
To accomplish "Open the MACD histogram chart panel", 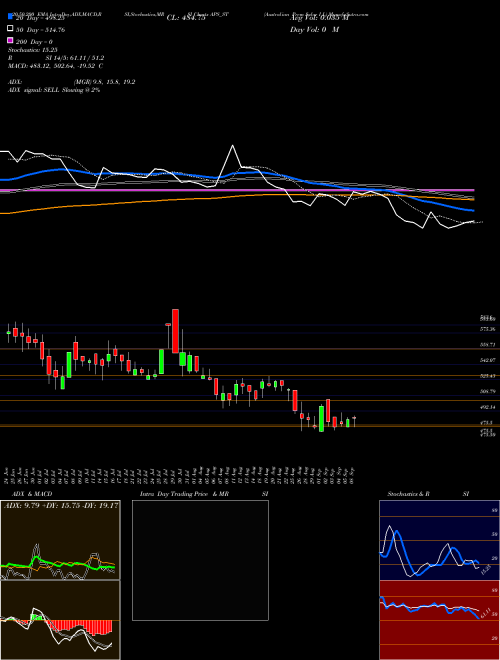I will 60,620.
